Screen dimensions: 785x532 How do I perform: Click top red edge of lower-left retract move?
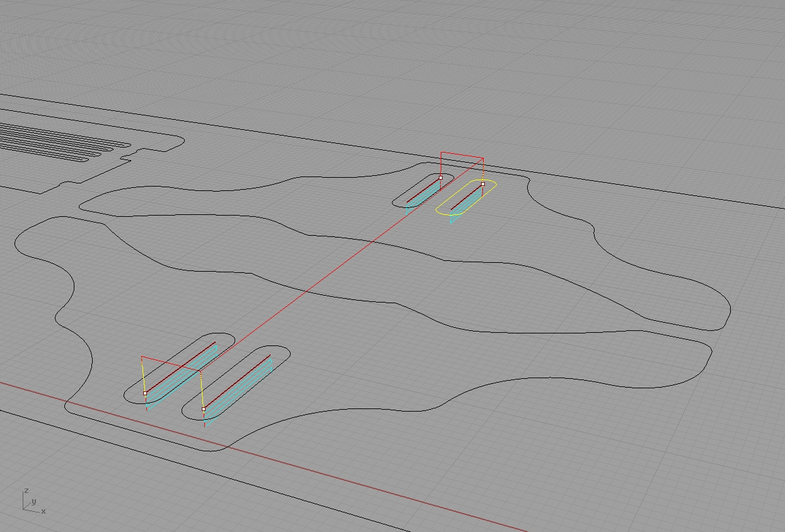pyautogui.click(x=170, y=364)
